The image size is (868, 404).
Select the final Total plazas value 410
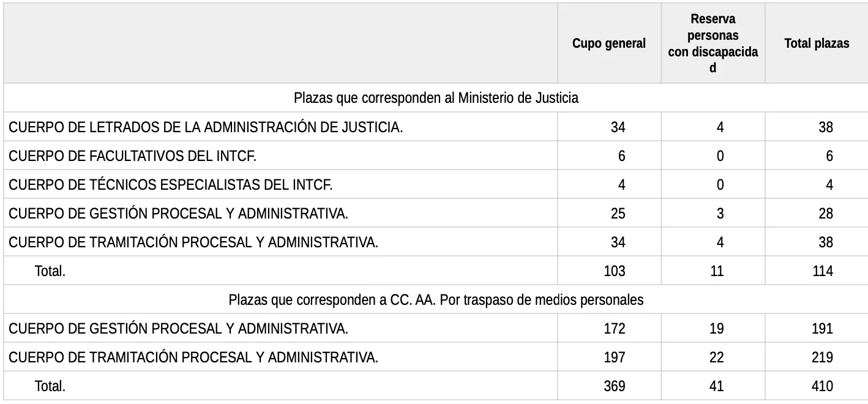pyautogui.click(x=822, y=386)
